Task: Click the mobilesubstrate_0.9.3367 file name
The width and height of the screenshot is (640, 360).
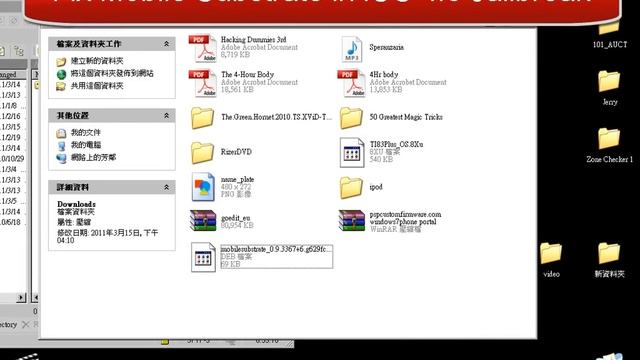Action: click(276, 249)
